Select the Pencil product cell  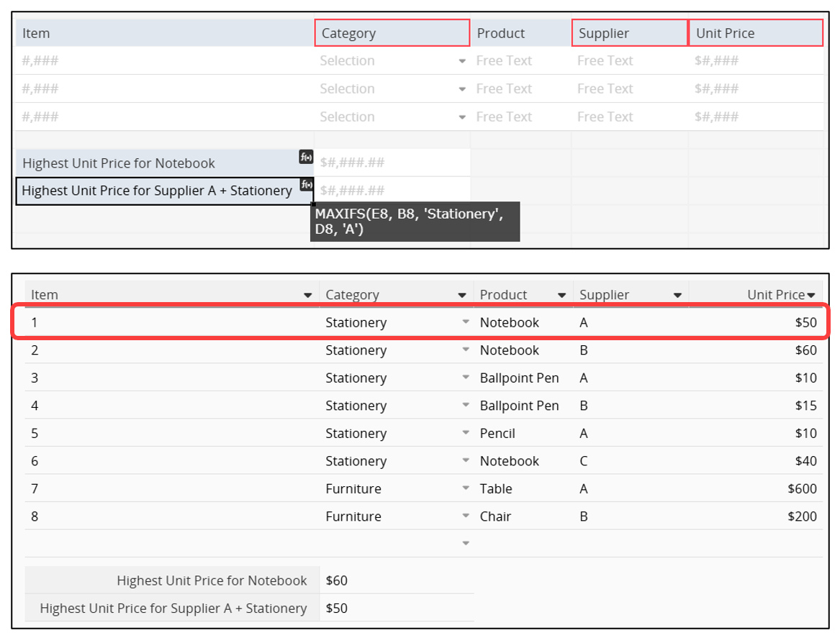[x=498, y=434]
